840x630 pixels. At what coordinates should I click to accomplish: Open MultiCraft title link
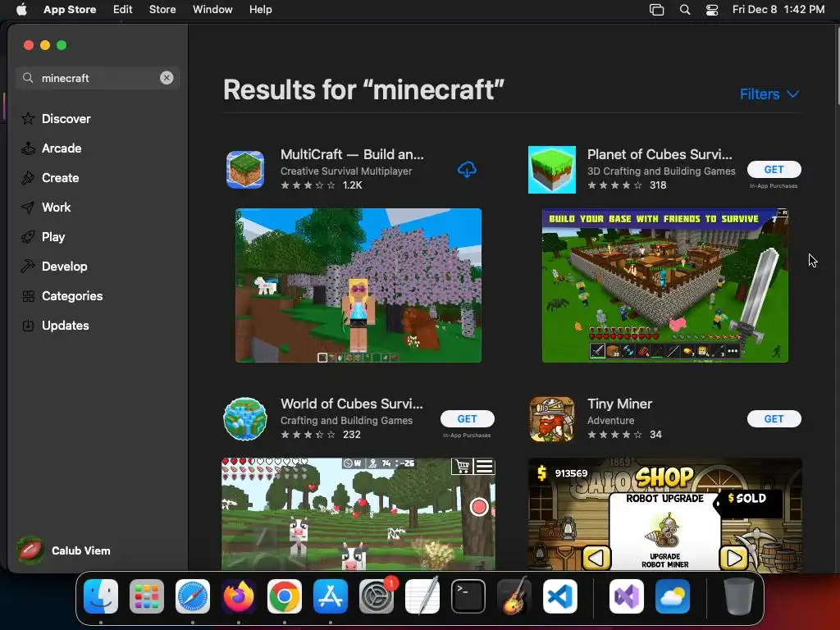352,154
